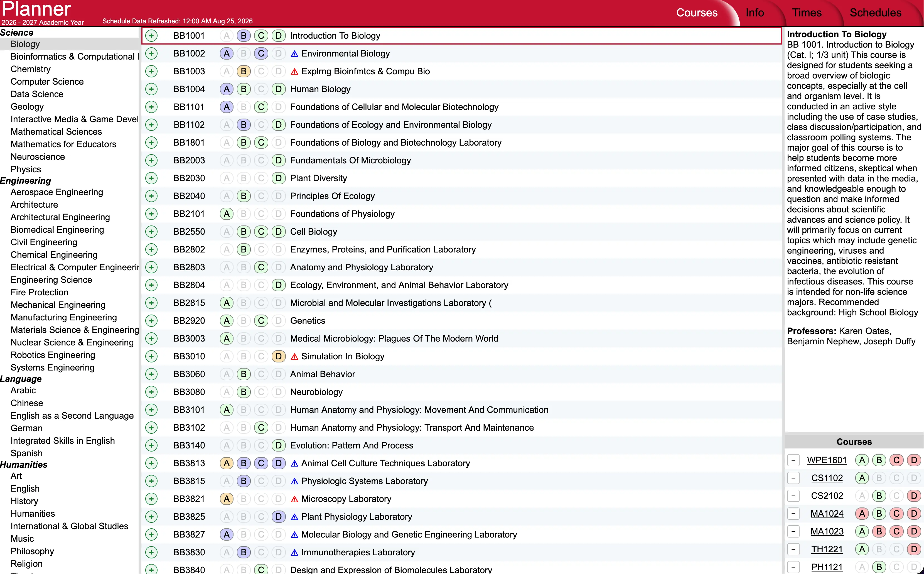
Task: Add BB1101 course using its plus icon
Action: pos(151,107)
